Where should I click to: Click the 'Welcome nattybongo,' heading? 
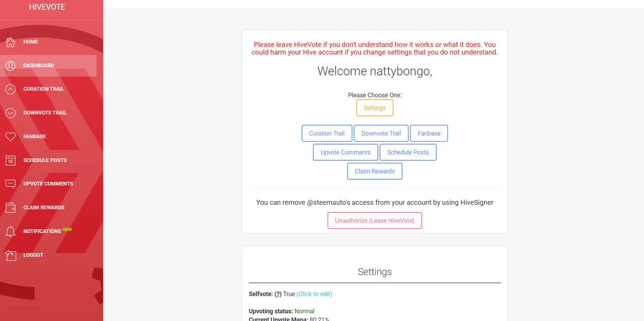click(x=375, y=71)
